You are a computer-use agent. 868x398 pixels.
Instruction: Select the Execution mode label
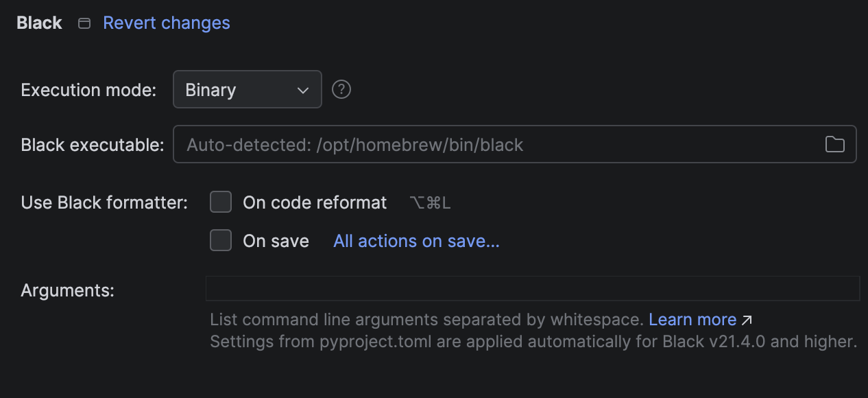pos(88,89)
